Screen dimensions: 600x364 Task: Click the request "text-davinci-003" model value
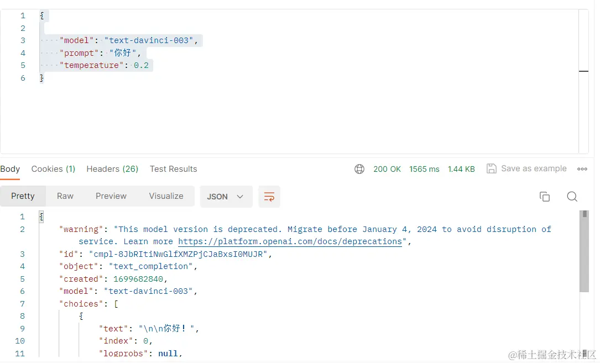pos(149,40)
